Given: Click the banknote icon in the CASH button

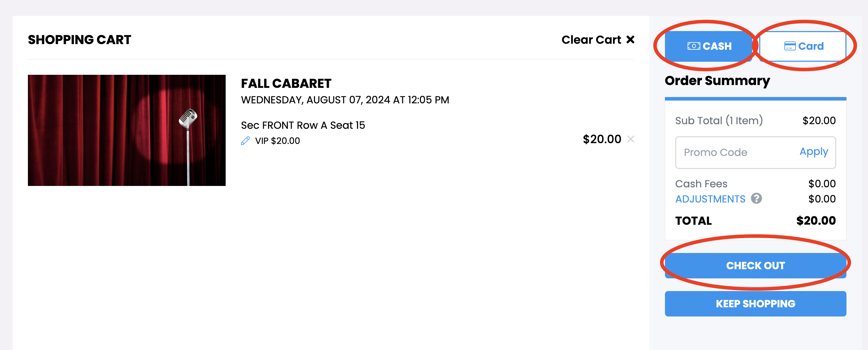Looking at the screenshot, I should coord(694,46).
